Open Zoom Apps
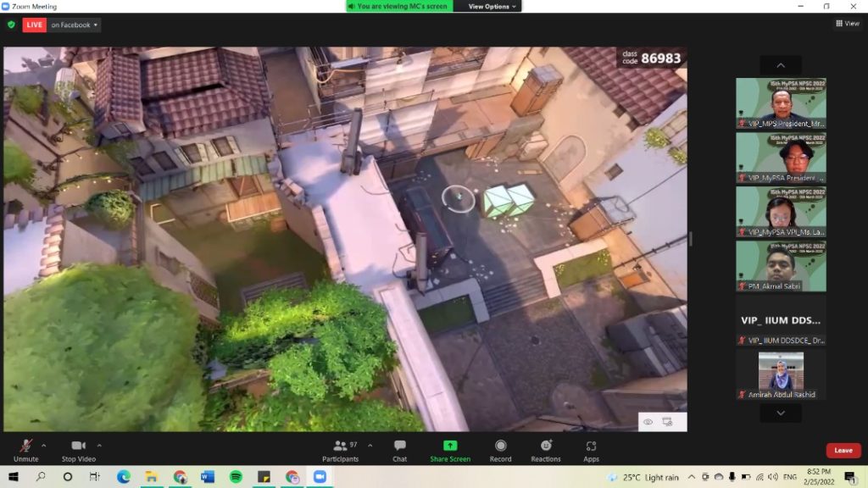 click(591, 450)
